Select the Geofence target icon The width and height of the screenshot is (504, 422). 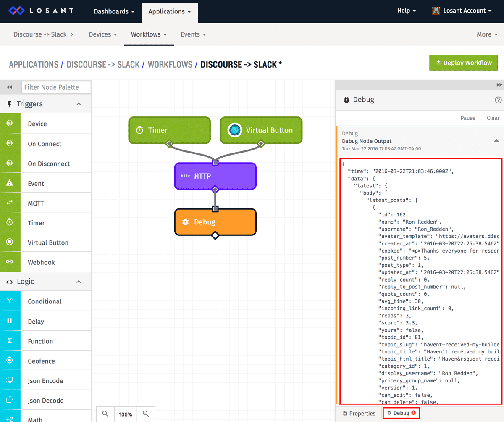coord(10,361)
